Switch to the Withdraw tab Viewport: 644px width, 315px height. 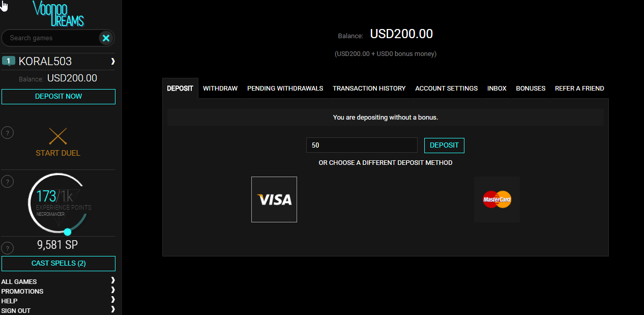coord(220,88)
